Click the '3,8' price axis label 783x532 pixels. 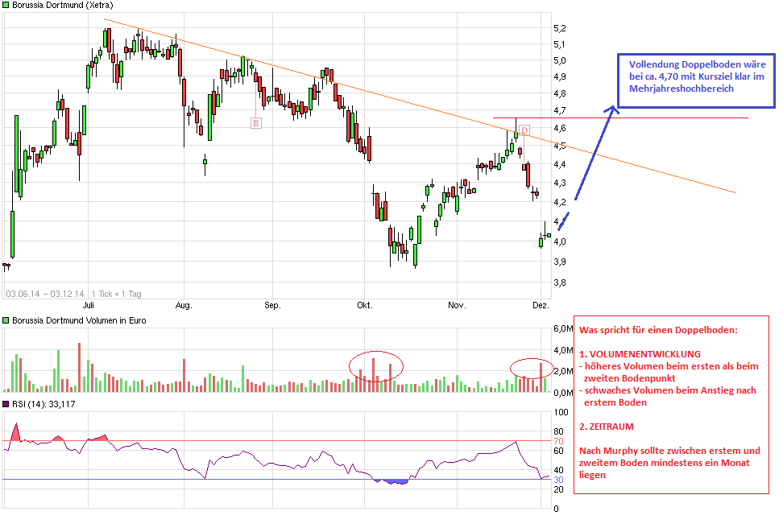click(560, 282)
